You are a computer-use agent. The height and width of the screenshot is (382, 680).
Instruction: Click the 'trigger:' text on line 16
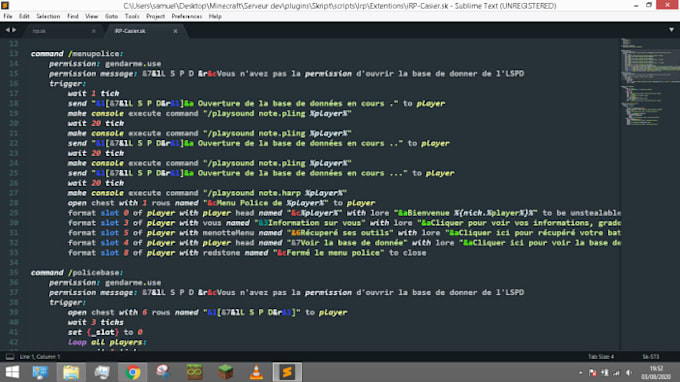pos(68,84)
